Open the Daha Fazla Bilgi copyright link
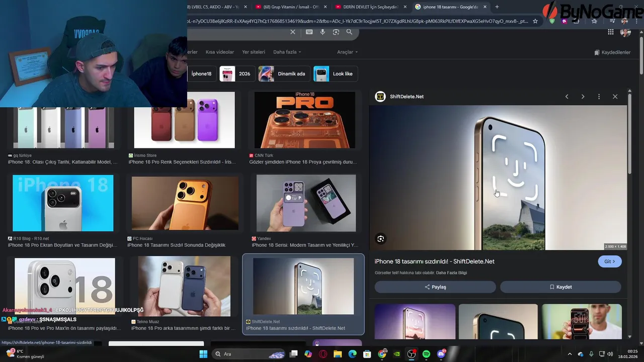Viewport: 644px width, 362px height. pos(451,273)
